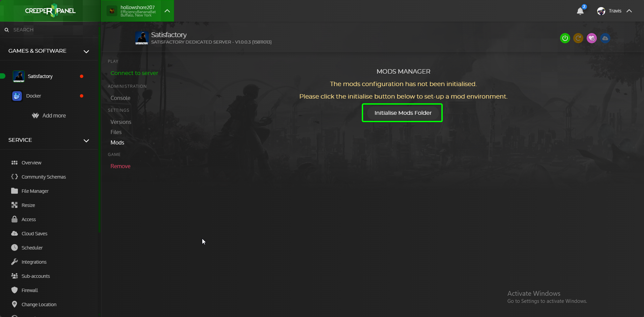The image size is (644, 317).
Task: Click the Sub-accounts people icon
Action: point(14,276)
